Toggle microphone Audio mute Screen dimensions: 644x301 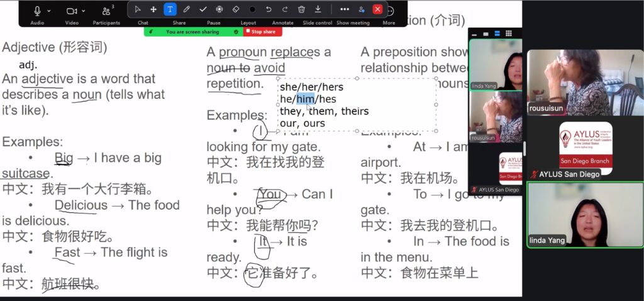point(37,11)
